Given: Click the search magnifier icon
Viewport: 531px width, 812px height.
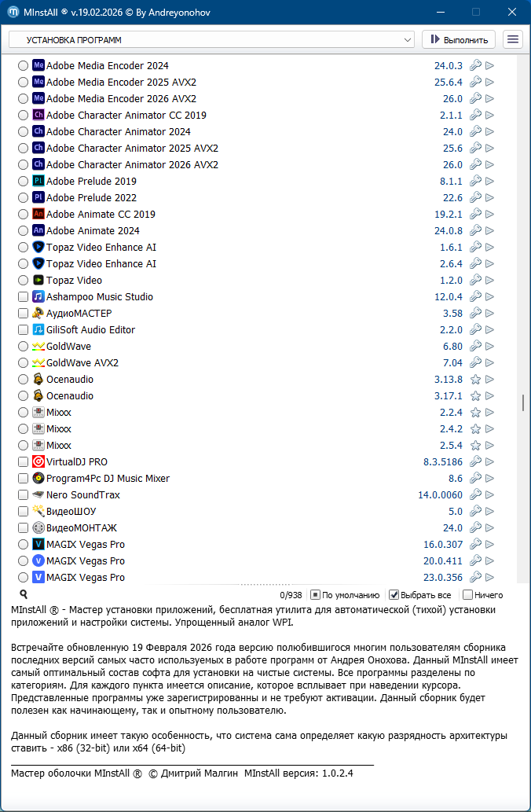Looking at the screenshot, I should (24, 595).
